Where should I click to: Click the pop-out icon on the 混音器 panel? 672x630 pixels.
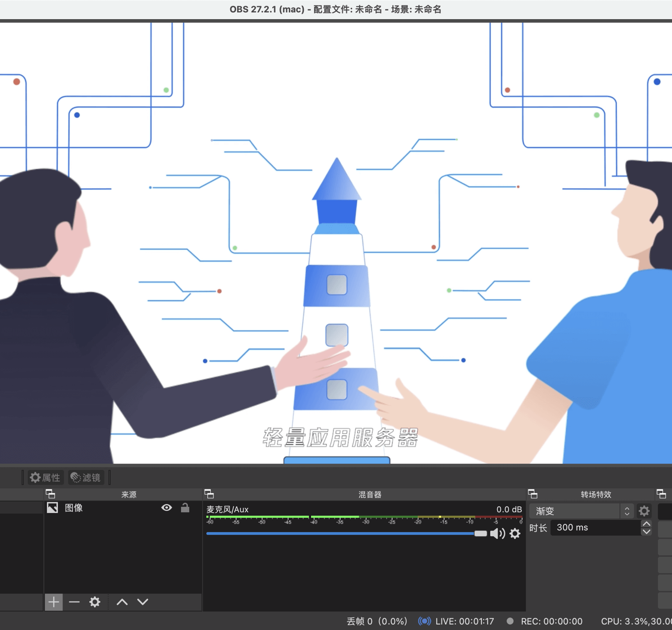coord(210,494)
